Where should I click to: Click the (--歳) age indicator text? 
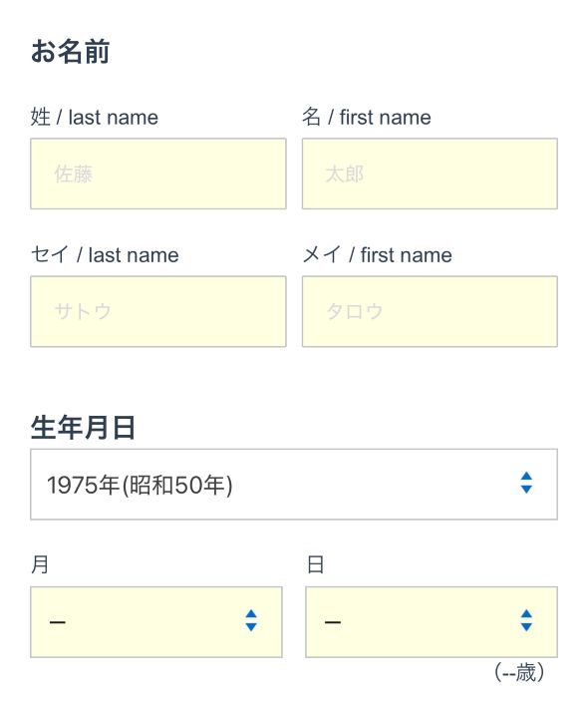pos(519,673)
